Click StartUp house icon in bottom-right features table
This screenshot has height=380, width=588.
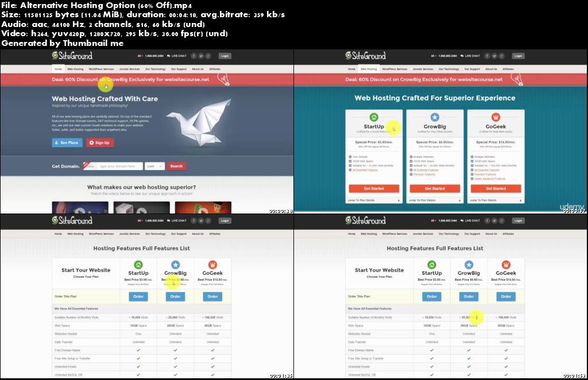432,265
